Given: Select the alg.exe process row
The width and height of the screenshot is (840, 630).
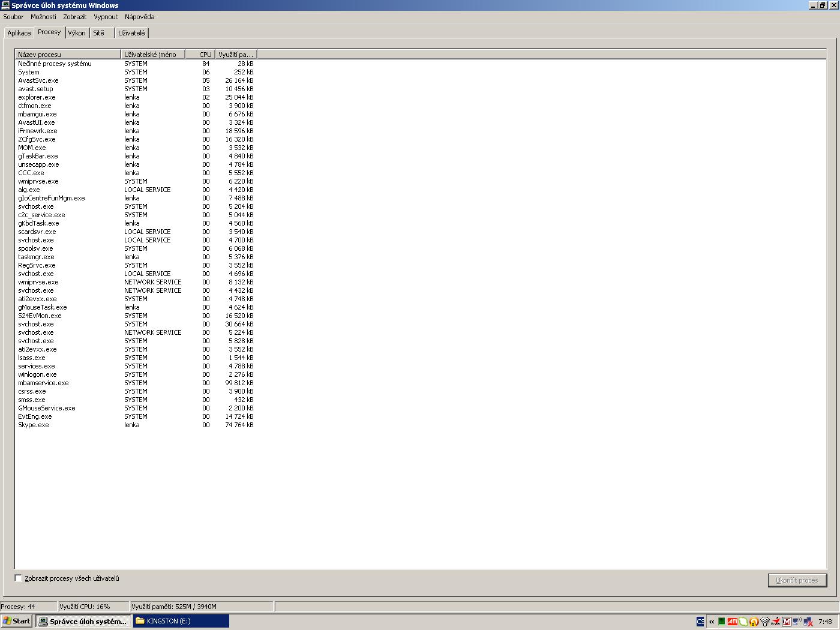Looking at the screenshot, I should tap(136, 190).
